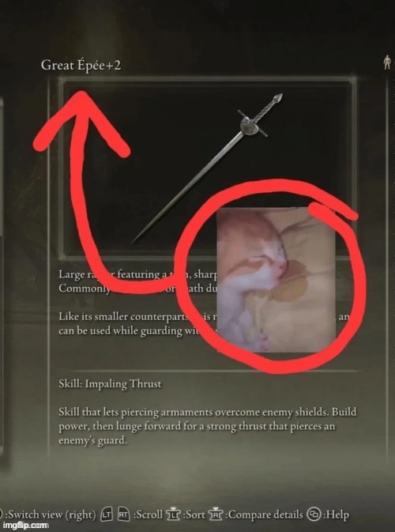Click the Help button icon
Image resolution: width=395 pixels, height=532 pixels.
(x=312, y=515)
